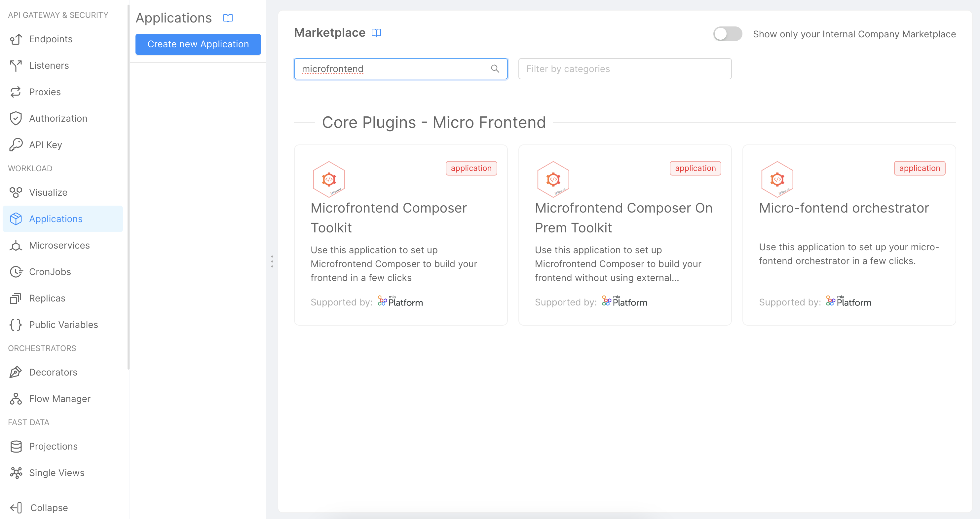Switch to the Applications section
Image resolution: width=980 pixels, height=519 pixels.
click(56, 219)
